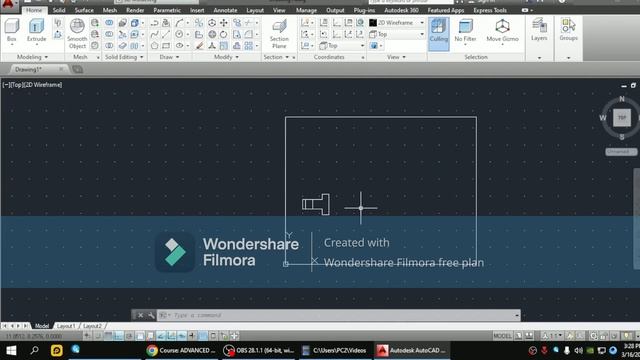640x360 pixels.
Task: Select the Arc tool in Draw
Action: tap(180, 23)
